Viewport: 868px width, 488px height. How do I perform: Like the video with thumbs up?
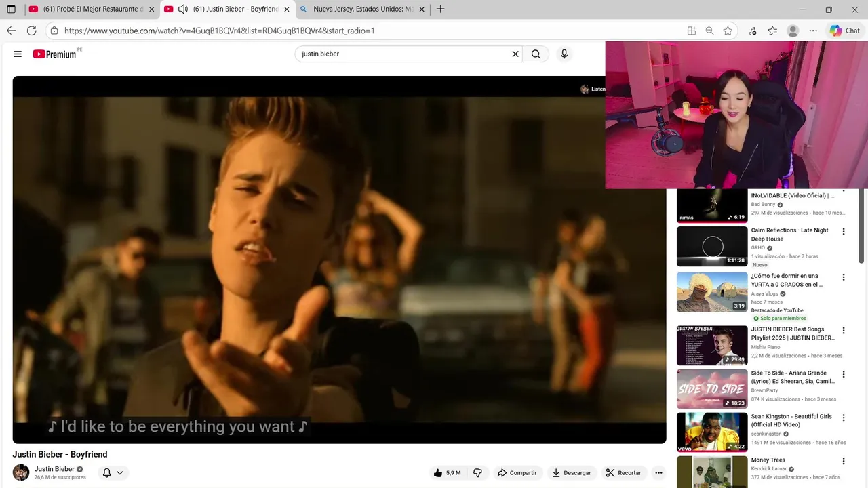point(447,473)
